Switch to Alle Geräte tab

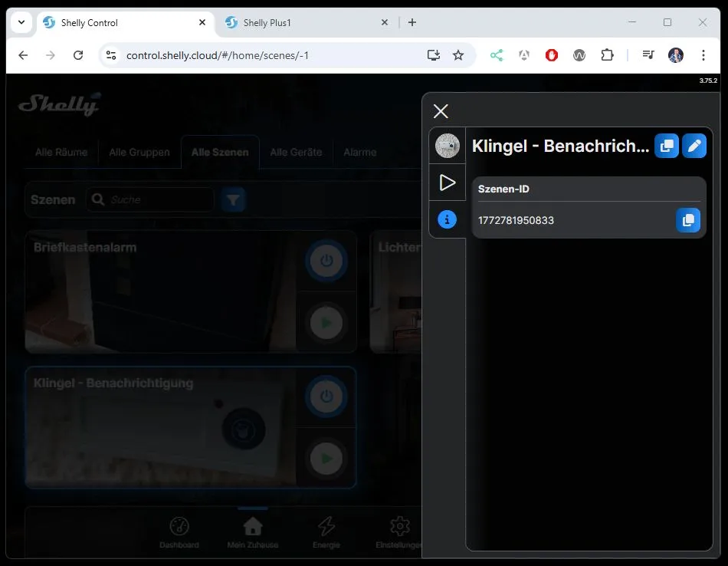pyautogui.click(x=296, y=153)
